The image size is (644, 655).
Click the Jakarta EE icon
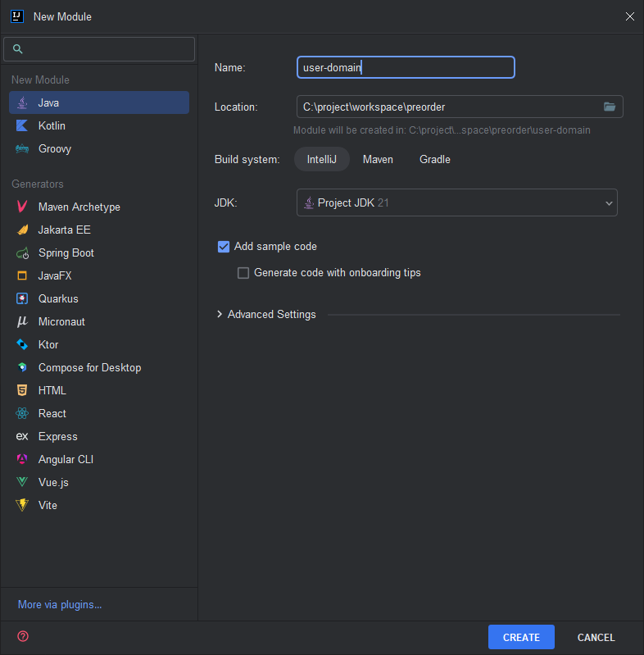click(22, 230)
